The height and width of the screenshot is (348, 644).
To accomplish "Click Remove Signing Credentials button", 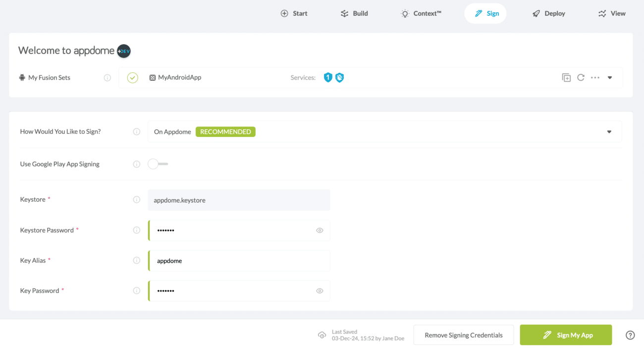I will point(463,335).
